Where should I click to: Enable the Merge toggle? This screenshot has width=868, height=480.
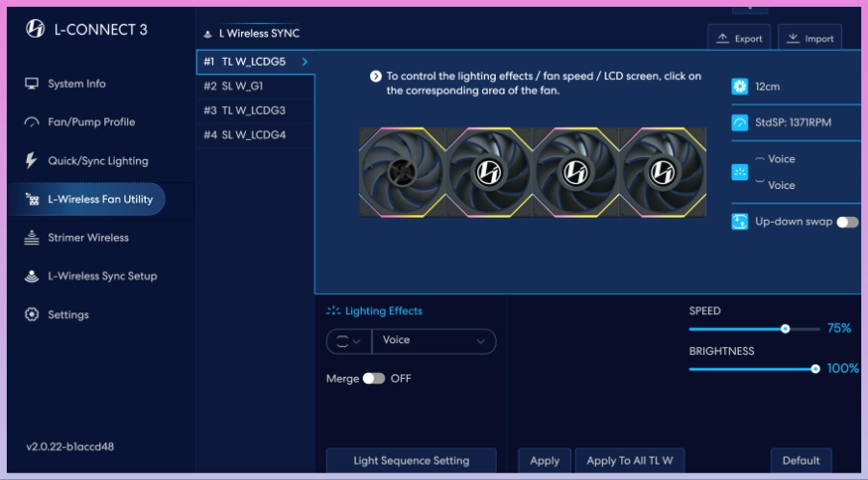point(373,379)
